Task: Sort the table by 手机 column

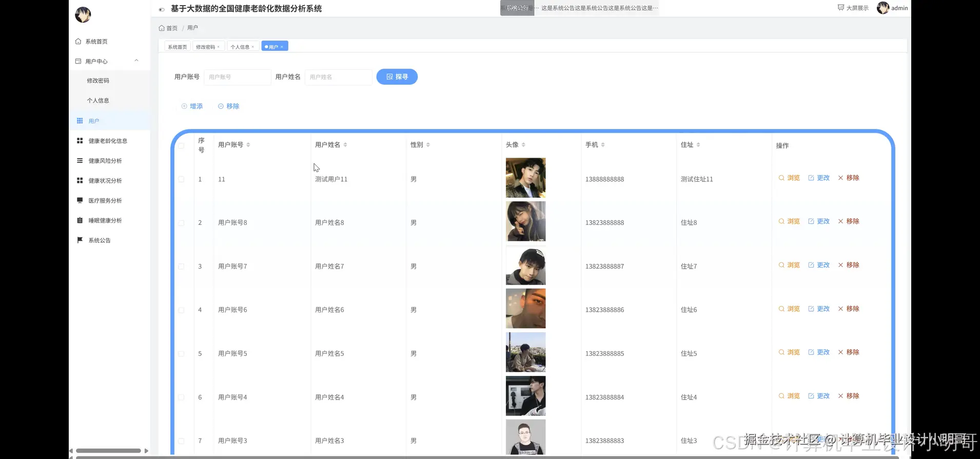Action: tap(603, 145)
